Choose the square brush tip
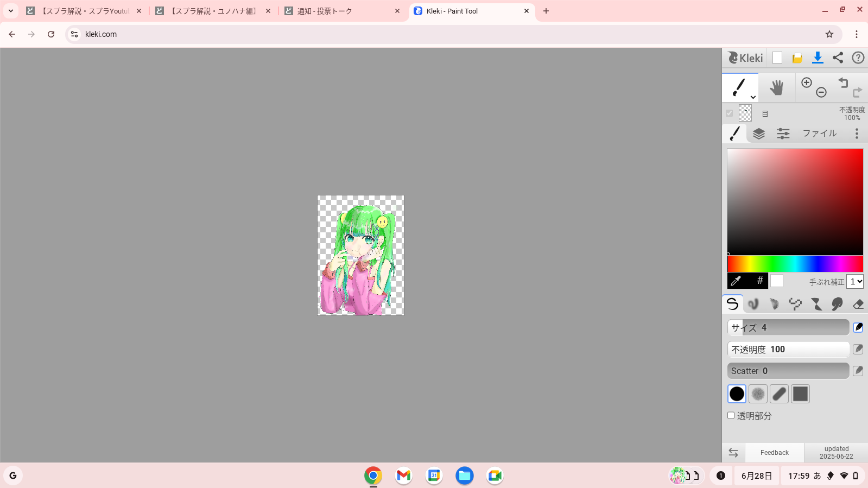Image resolution: width=868 pixels, height=488 pixels. 800,394
